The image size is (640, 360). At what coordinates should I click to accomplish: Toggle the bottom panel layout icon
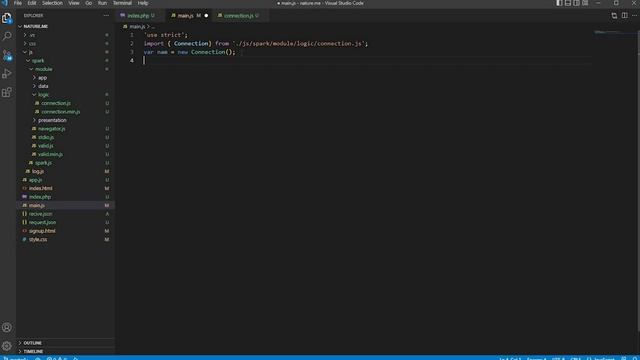tap(568, 3)
